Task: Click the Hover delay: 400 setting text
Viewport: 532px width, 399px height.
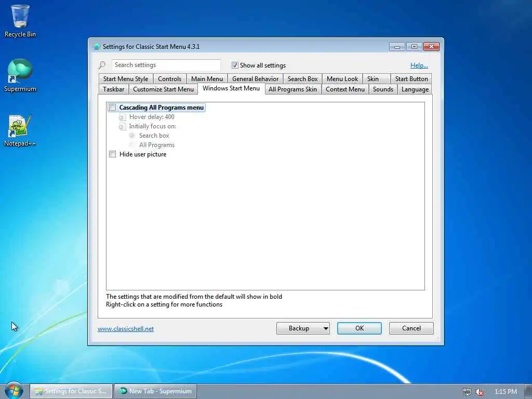Action: [x=152, y=117]
